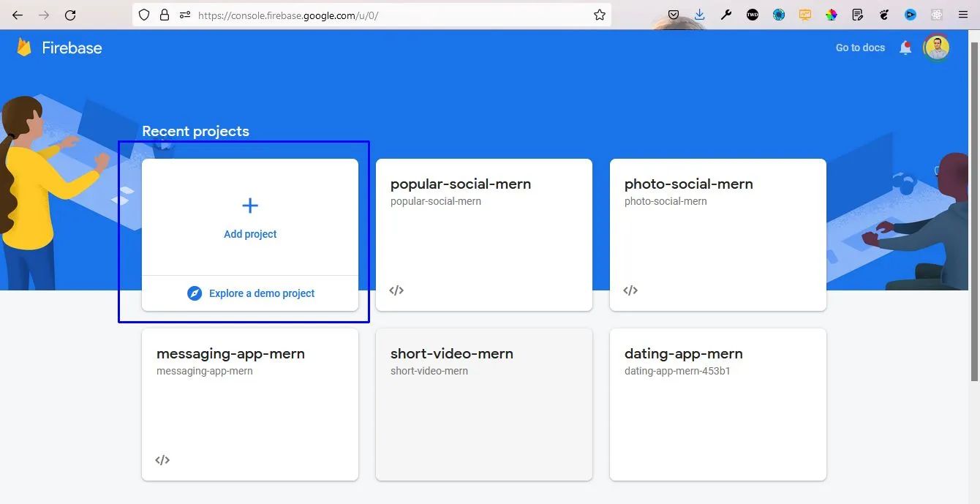Open the wrench developer tools icon
Screen dimensions: 980x504
point(726,15)
